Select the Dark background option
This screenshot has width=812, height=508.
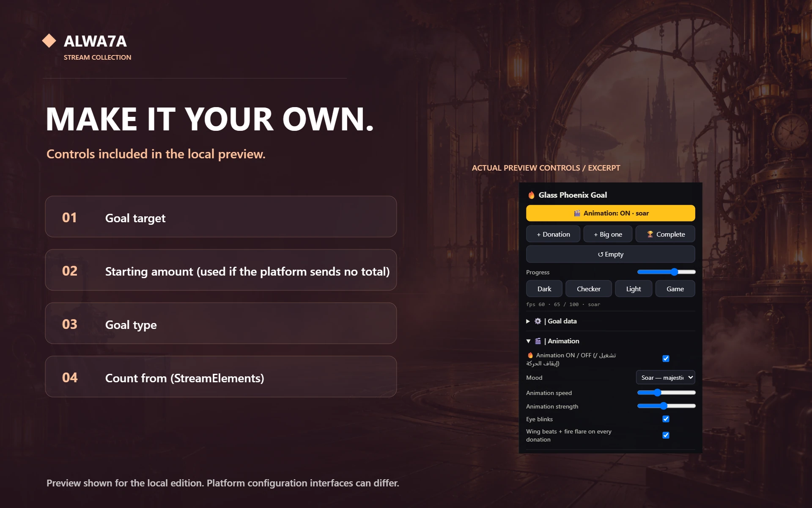coord(544,289)
